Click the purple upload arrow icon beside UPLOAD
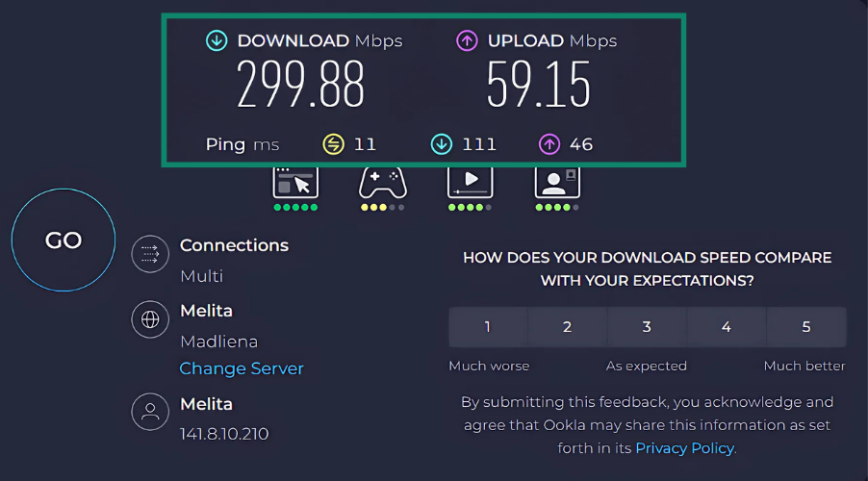 [467, 41]
